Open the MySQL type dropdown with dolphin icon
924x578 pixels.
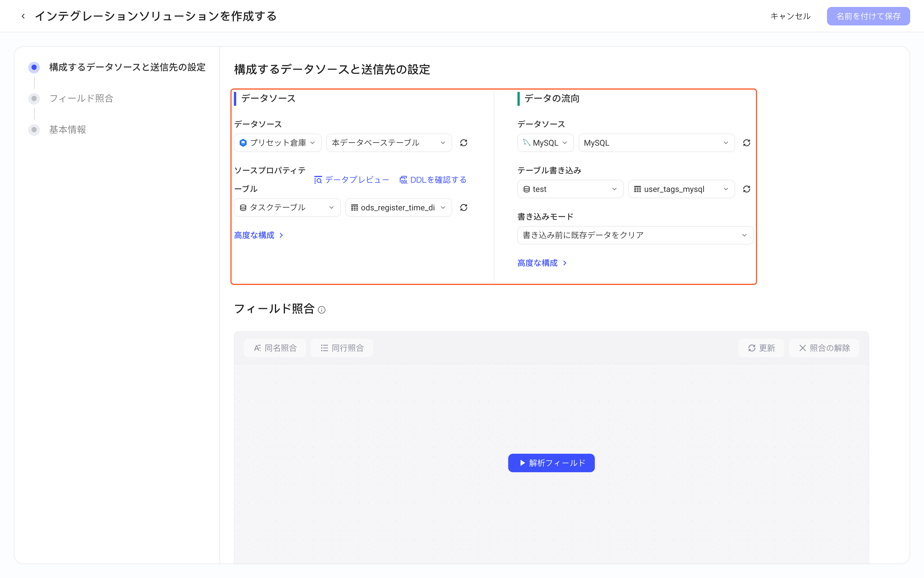coord(545,142)
